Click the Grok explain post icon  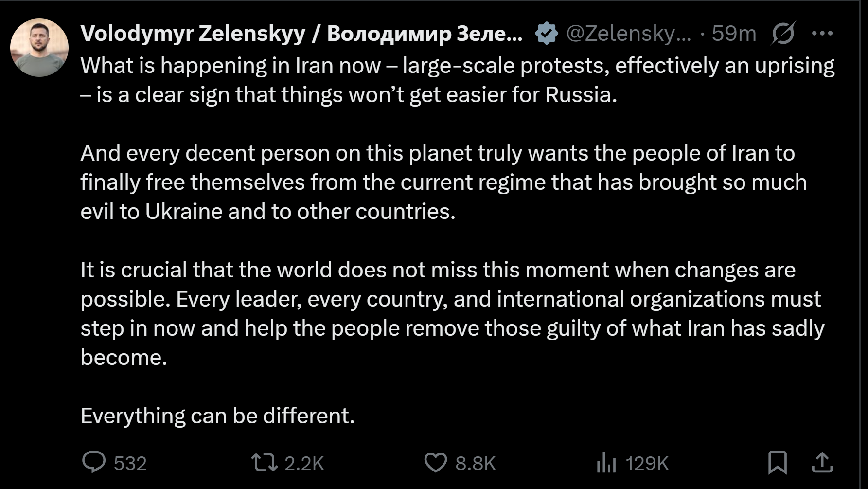tap(783, 34)
